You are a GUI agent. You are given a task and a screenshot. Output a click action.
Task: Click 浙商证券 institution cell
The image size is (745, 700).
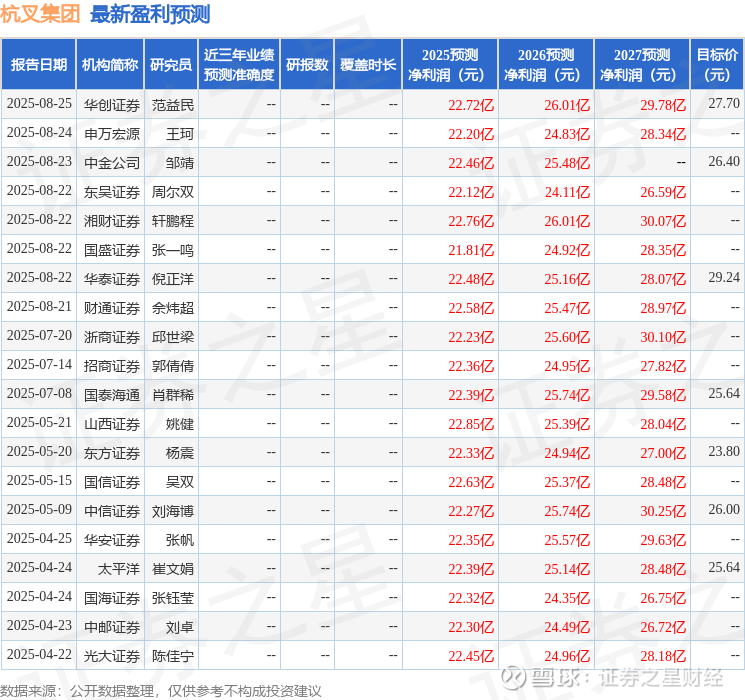point(112,337)
